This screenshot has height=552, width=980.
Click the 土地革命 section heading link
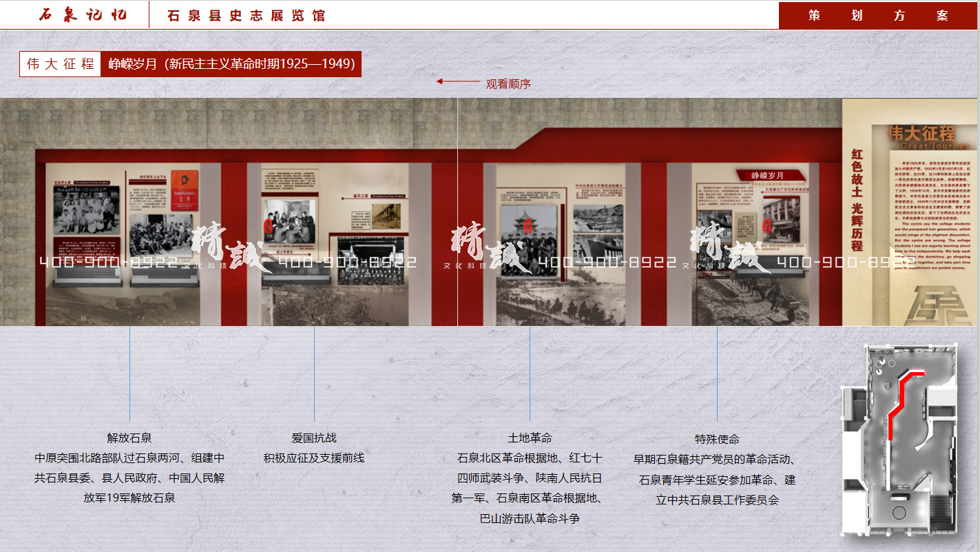click(530, 437)
